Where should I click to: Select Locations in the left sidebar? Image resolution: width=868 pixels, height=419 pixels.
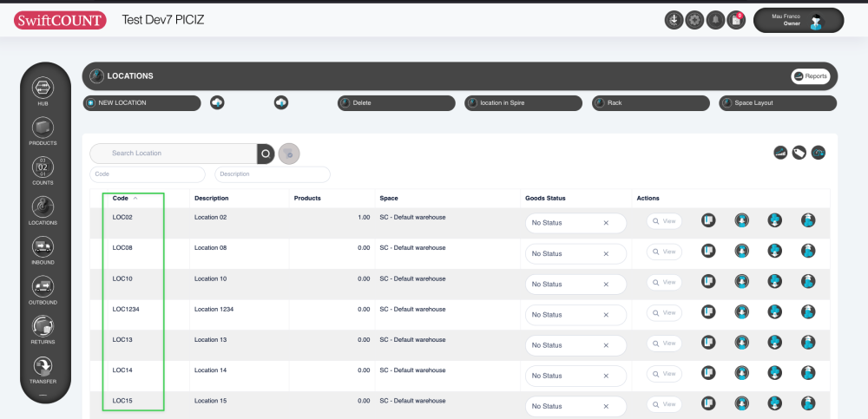tap(43, 211)
